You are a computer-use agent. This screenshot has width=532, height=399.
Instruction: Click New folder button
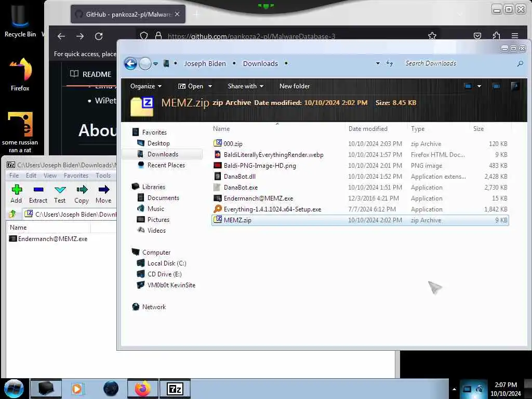(x=295, y=86)
